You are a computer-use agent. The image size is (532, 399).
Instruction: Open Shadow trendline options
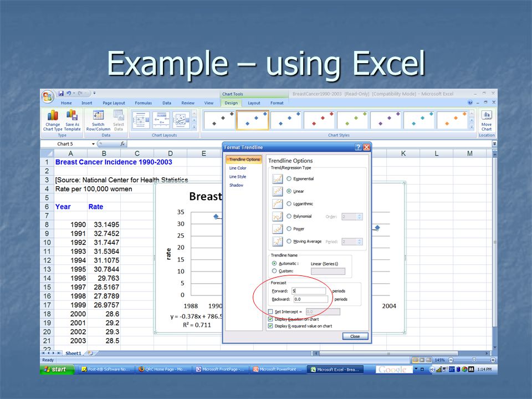pyautogui.click(x=236, y=185)
